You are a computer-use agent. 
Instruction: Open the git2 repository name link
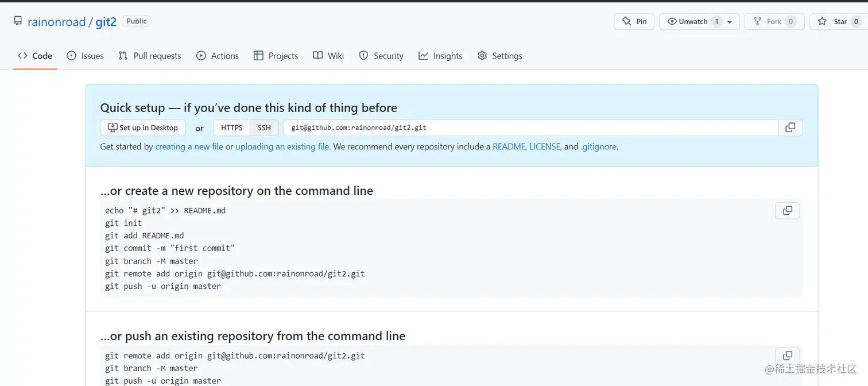(x=106, y=22)
